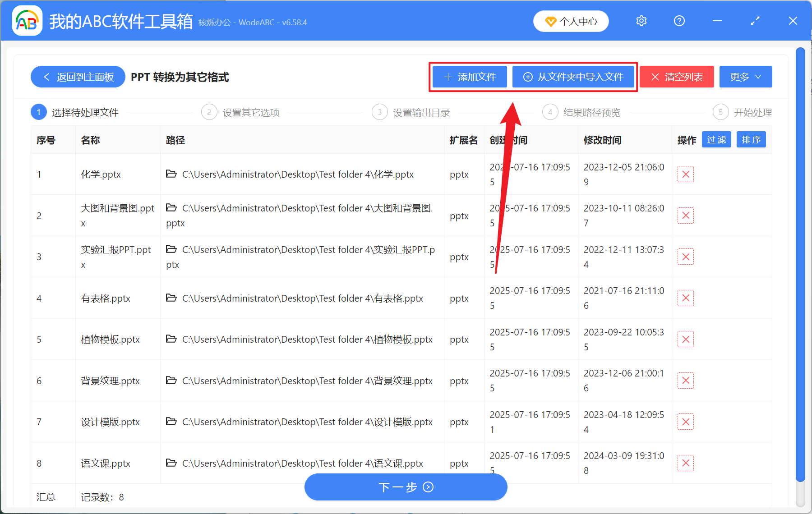Screen dimensions: 812x514
Task: Remove 设计模版.pptx with the delete icon
Action: [685, 422]
